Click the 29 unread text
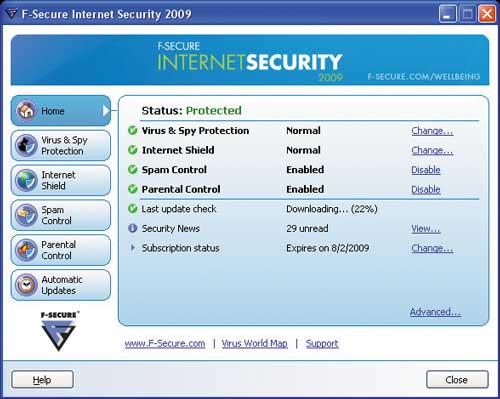The image size is (500, 399). point(307,228)
